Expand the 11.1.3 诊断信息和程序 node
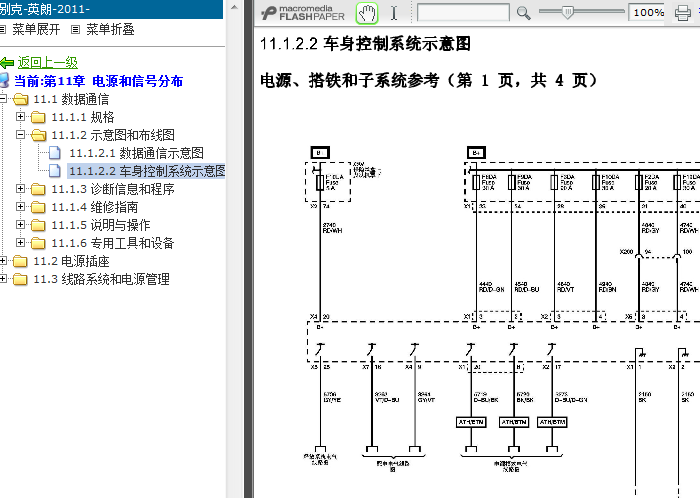Screen dimensions: 700x498 pyautogui.click(x=20, y=188)
